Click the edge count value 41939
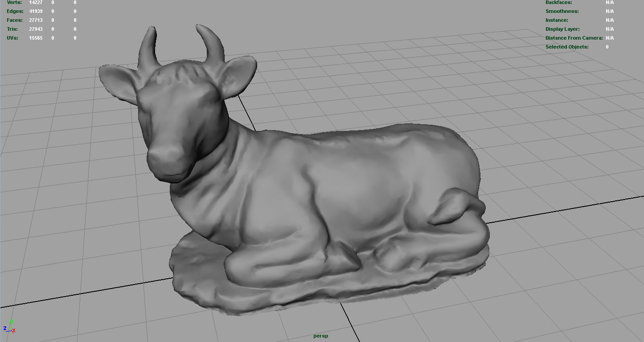This screenshot has height=342, width=644. tap(36, 11)
